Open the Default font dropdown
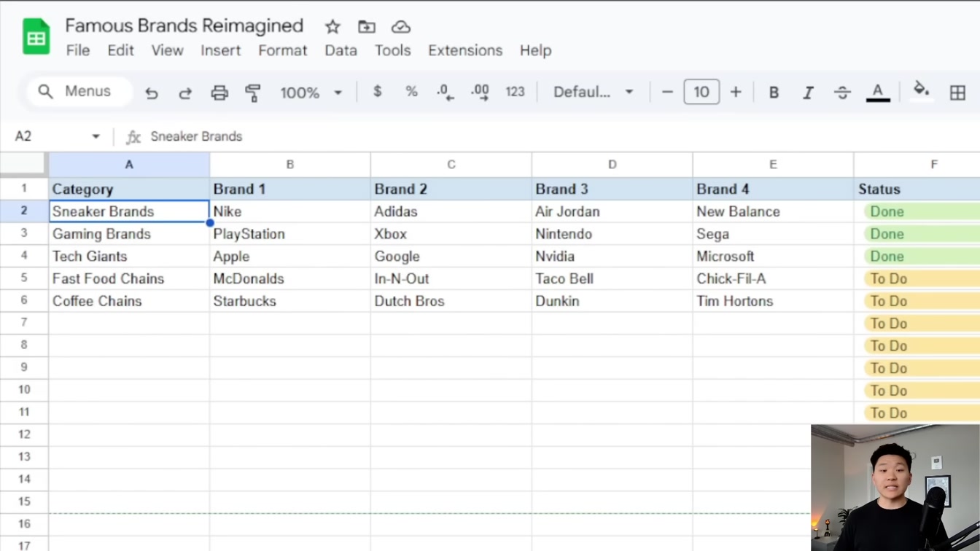The width and height of the screenshot is (980, 551). [593, 92]
